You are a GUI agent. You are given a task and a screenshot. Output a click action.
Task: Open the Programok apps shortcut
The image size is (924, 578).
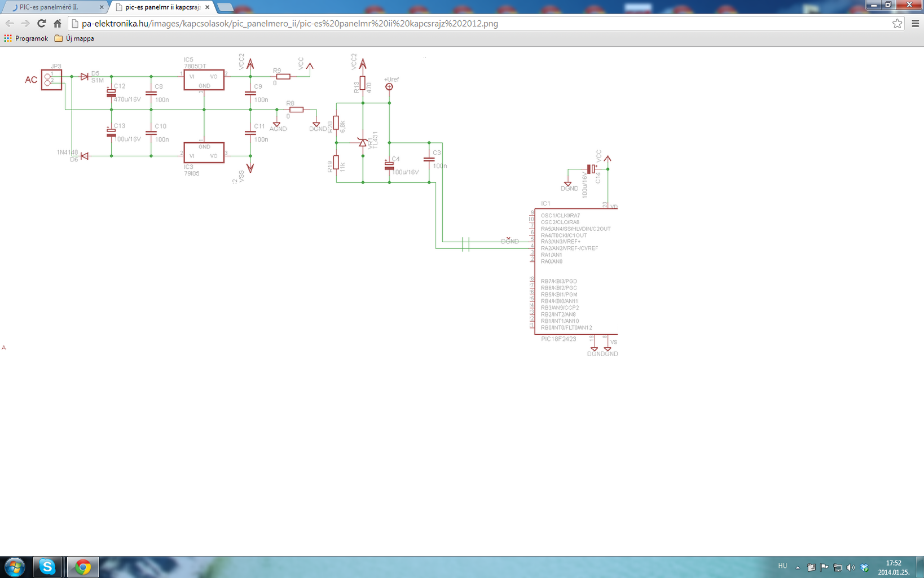26,38
